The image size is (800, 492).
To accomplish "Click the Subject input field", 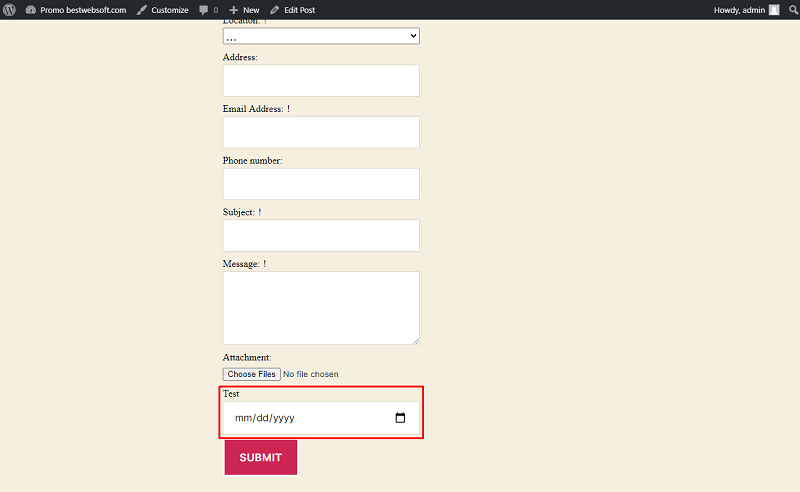I will coord(321,235).
